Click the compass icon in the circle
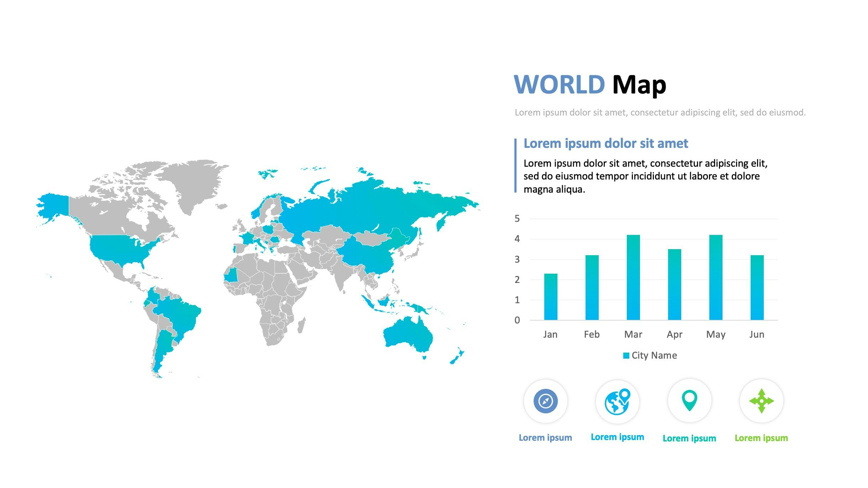 (545, 401)
